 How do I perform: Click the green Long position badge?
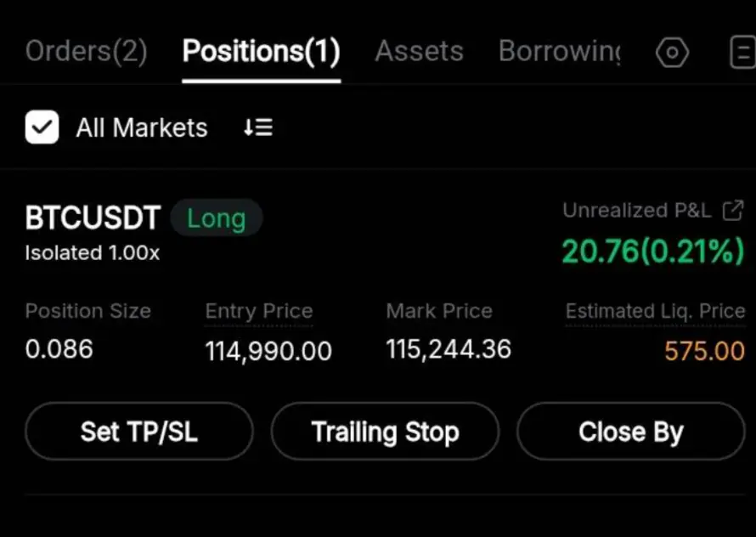click(x=217, y=218)
